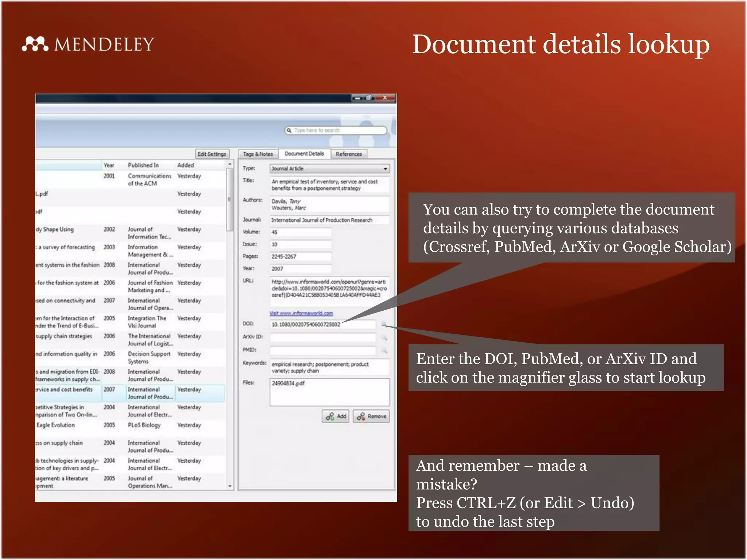This screenshot has width=747, height=560.
Task: Select the Communications of the ACM row
Action: 131,179
